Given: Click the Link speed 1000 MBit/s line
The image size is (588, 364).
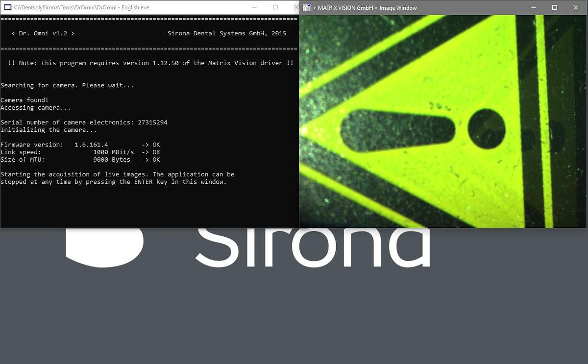Looking at the screenshot, I should coord(80,152).
